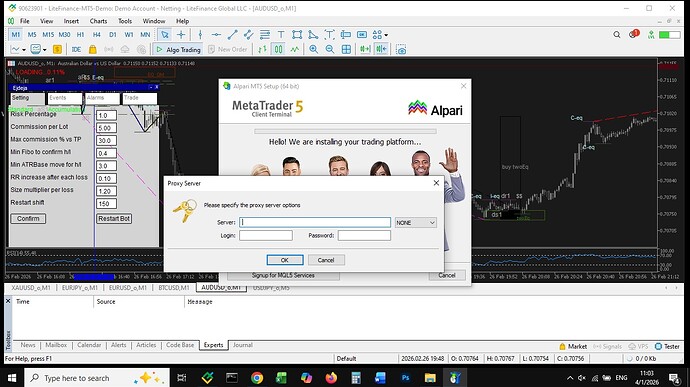
Task: Select the cursor arrow tool
Action: pyautogui.click(x=165, y=34)
